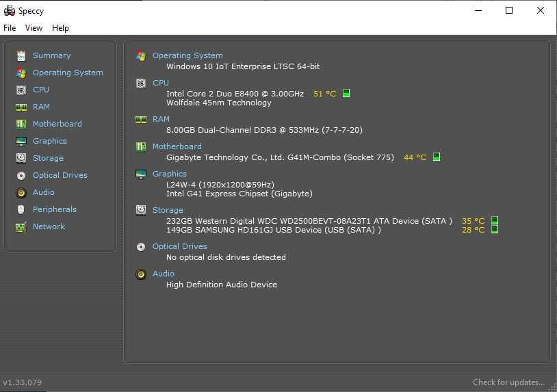Click the Optical Drives heading in summary

click(x=180, y=246)
